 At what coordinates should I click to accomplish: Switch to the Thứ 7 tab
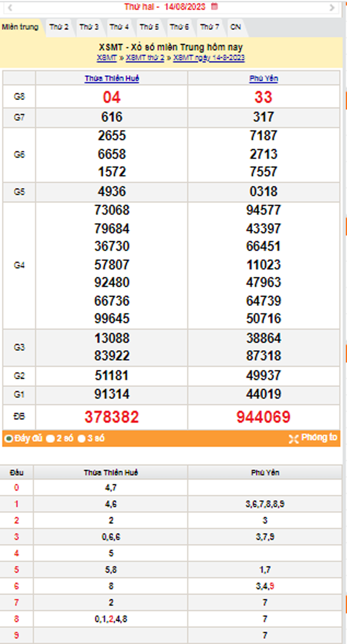coord(209,27)
